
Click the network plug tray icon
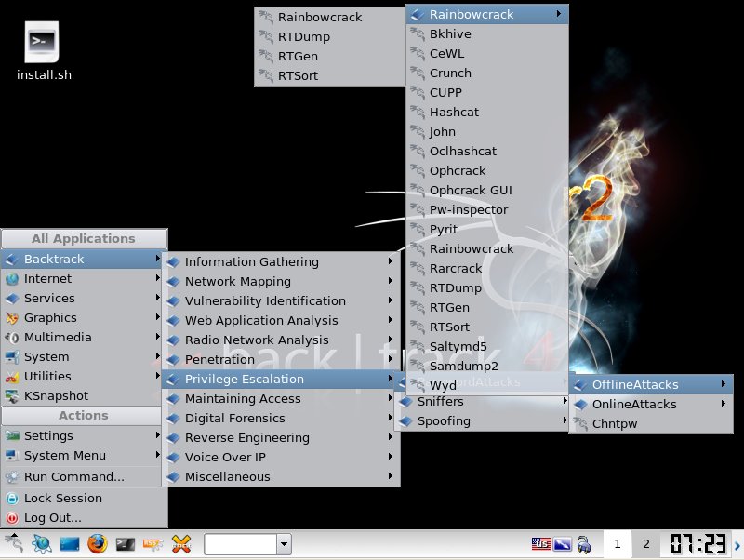[584, 544]
